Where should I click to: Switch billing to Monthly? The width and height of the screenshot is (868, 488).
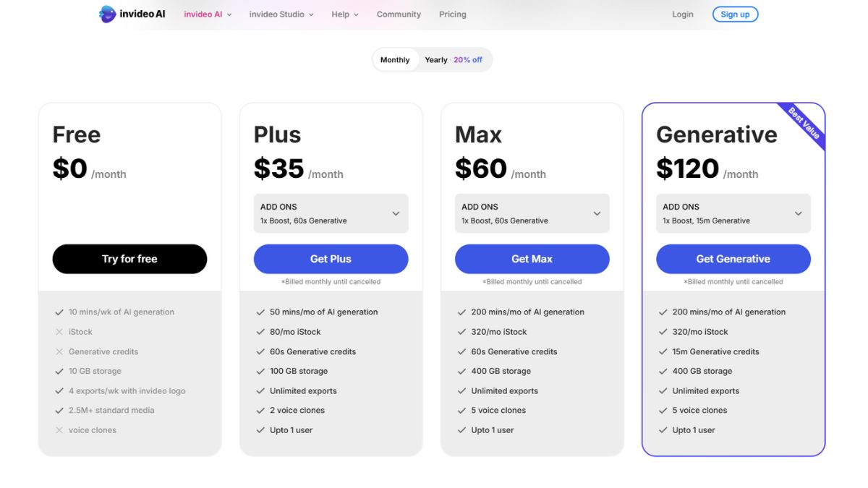tap(395, 60)
